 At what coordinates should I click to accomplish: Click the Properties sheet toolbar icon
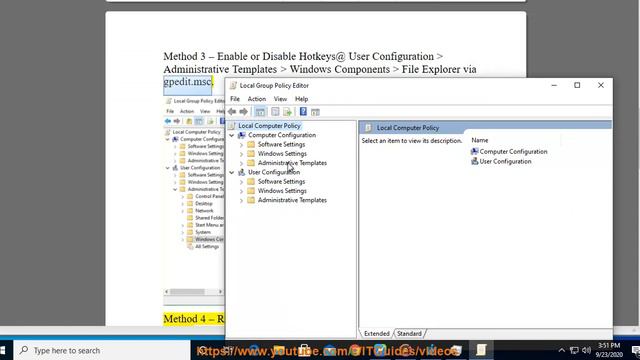(275, 112)
